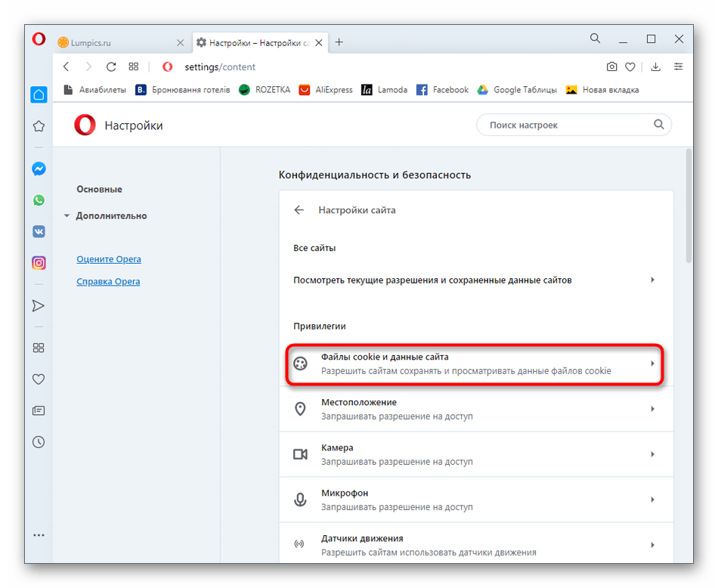Viewport: 718px width, 588px height.
Task: Open Lamoda bookmark
Action: click(384, 90)
